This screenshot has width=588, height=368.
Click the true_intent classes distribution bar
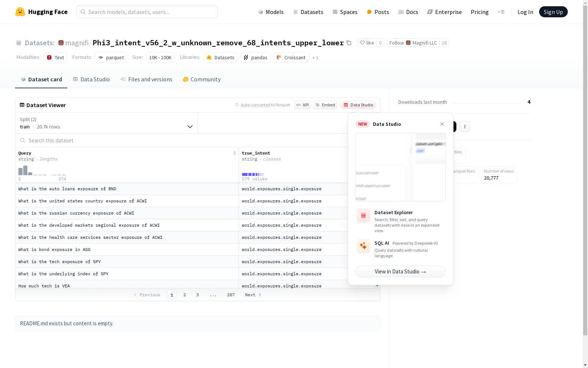(x=253, y=174)
